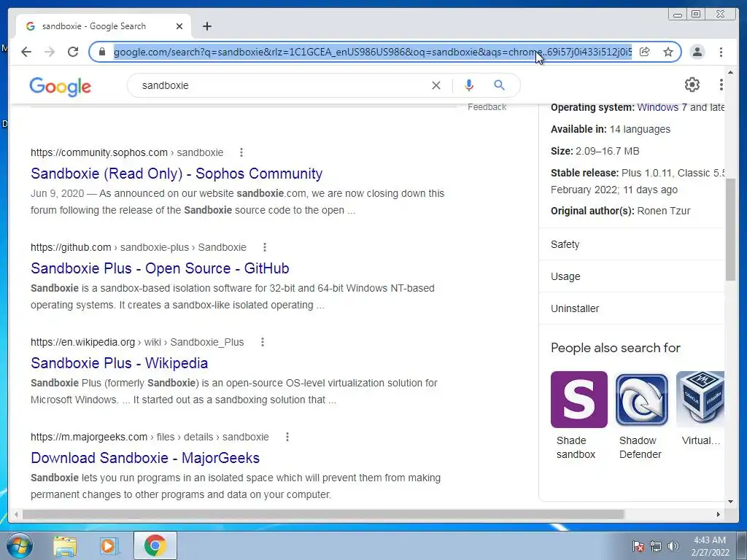Click the vertical scrollbar thumb

pyautogui.click(x=730, y=230)
